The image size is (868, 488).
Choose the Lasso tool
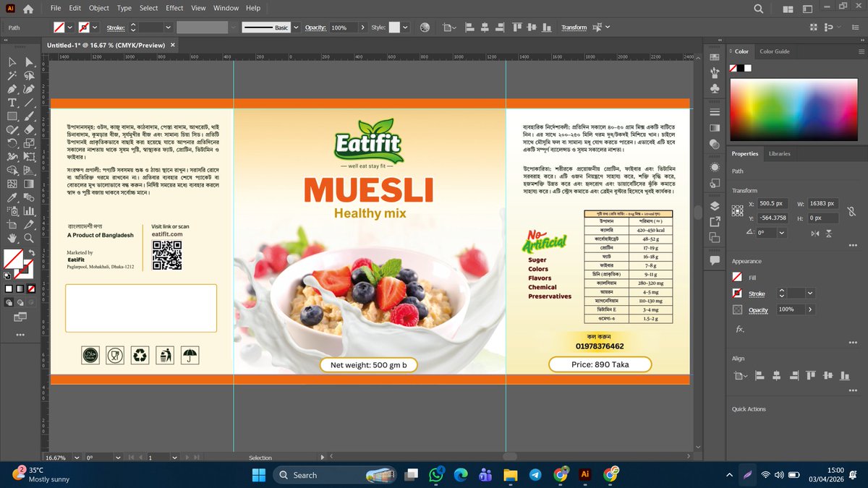[x=29, y=75]
